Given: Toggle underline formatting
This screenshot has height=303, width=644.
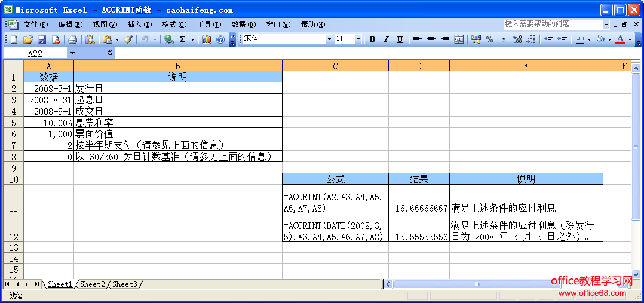Looking at the screenshot, I should pos(400,39).
